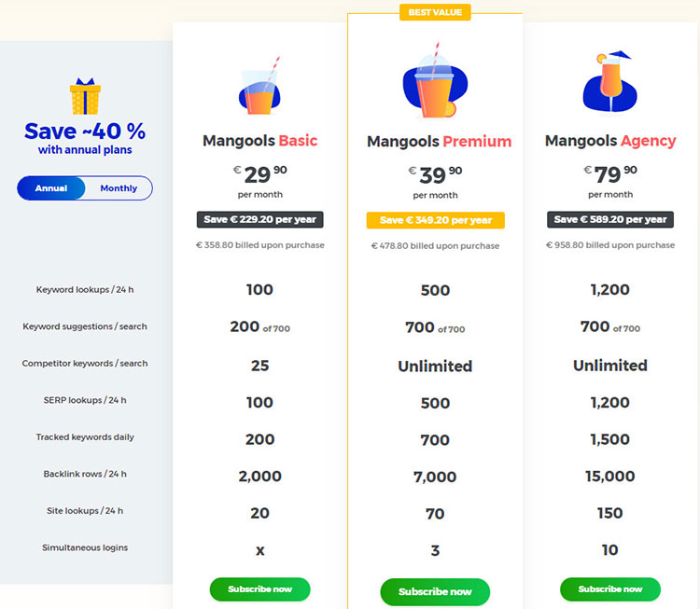Screen dimensions: 700x609
Task: Click the Premium Save € 349.20 per year badge
Action: click(435, 221)
